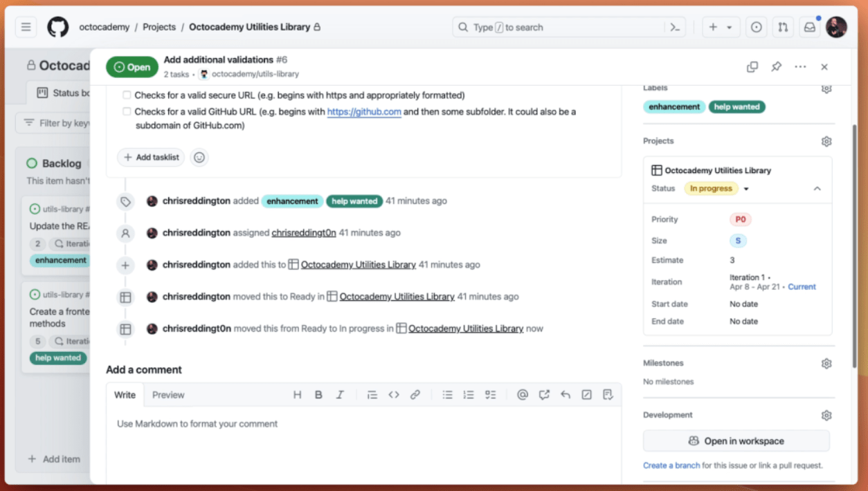The height and width of the screenshot is (491, 868).
Task: Click the enhancement label in sidebar
Action: [674, 107]
